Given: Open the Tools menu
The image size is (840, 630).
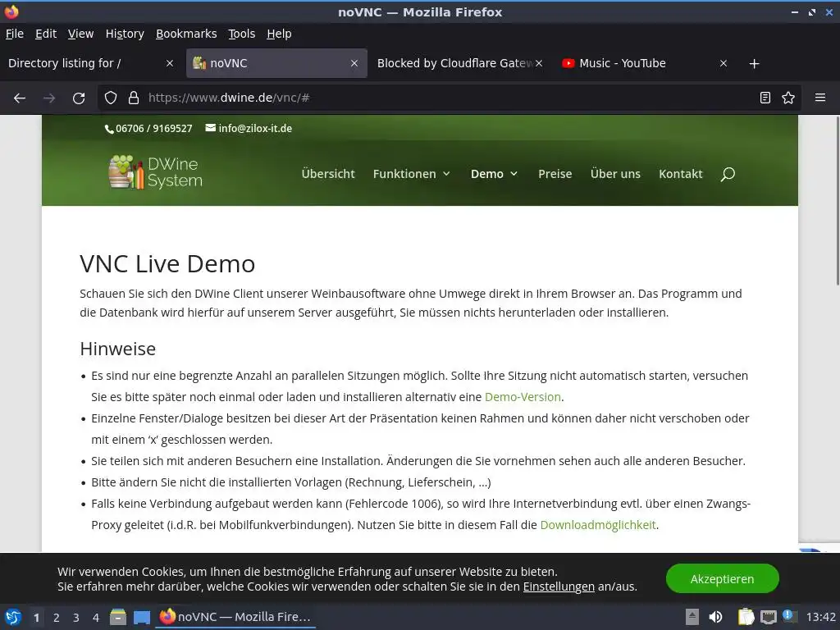Looking at the screenshot, I should tap(242, 34).
